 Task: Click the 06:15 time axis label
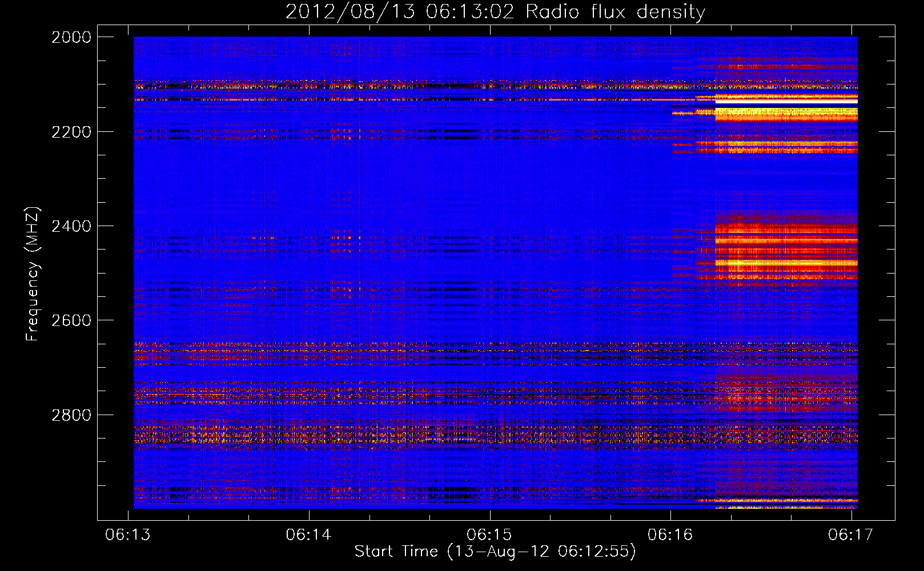pos(489,534)
